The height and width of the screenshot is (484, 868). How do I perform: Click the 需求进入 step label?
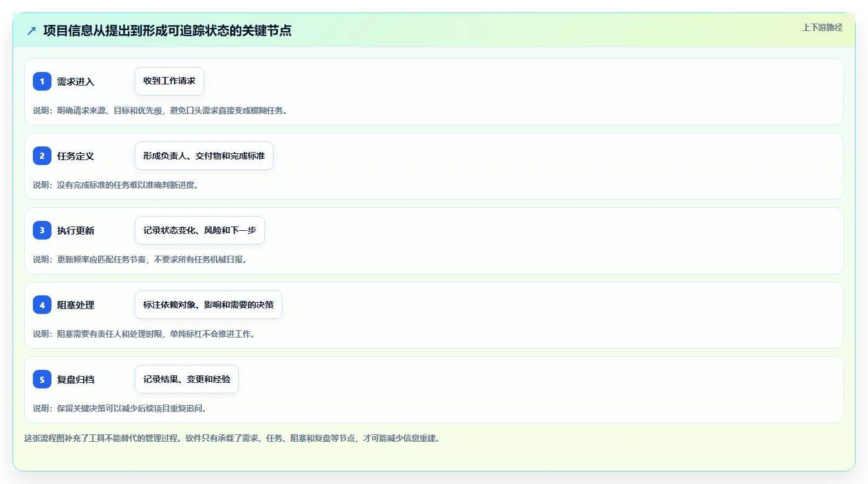point(76,81)
